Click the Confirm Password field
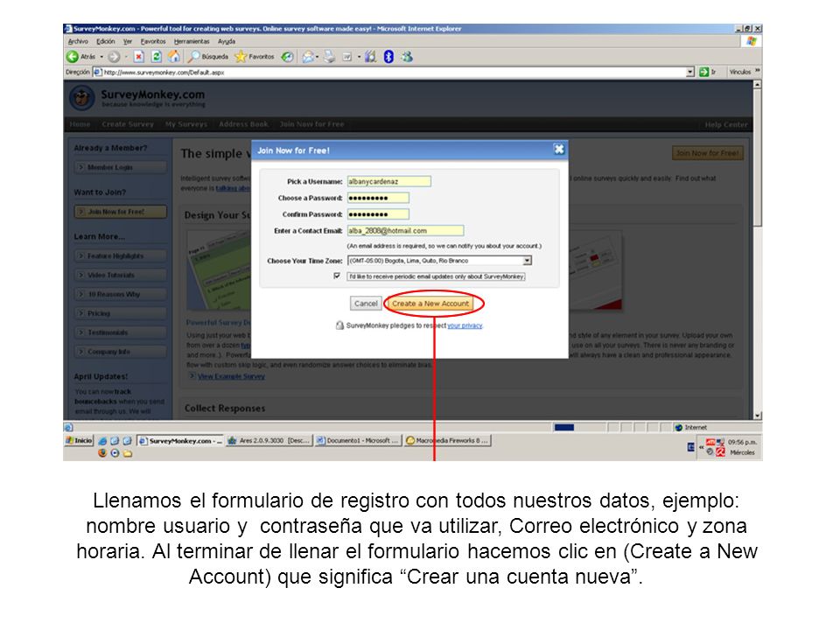This screenshot has height=630, width=840. pos(378,214)
